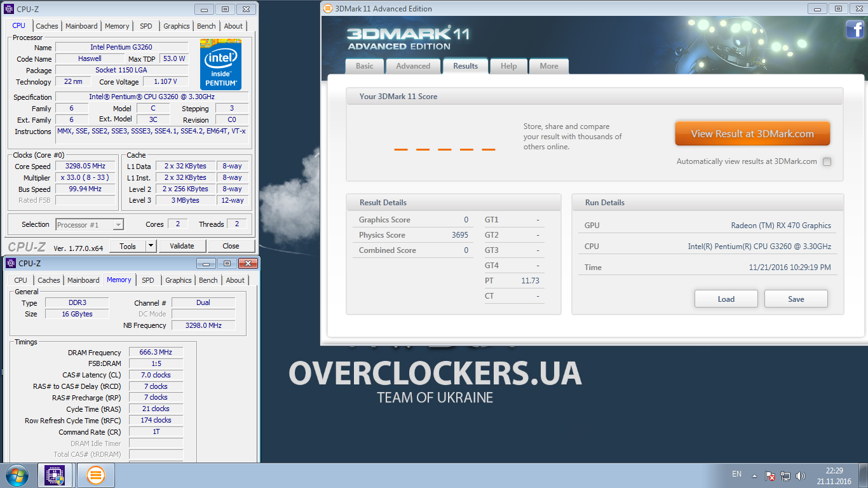This screenshot has height=488, width=868.
Task: Open Bench tab in top CPU-Z window
Action: point(207,26)
